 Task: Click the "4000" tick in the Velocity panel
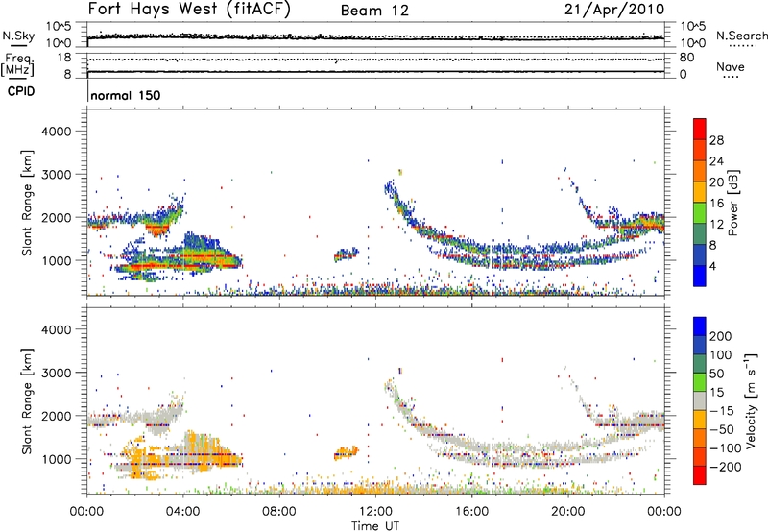click(x=56, y=329)
